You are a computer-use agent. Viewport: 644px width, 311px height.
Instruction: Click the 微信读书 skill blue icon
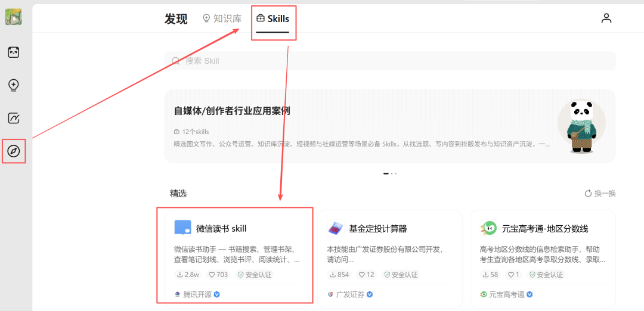pos(183,229)
